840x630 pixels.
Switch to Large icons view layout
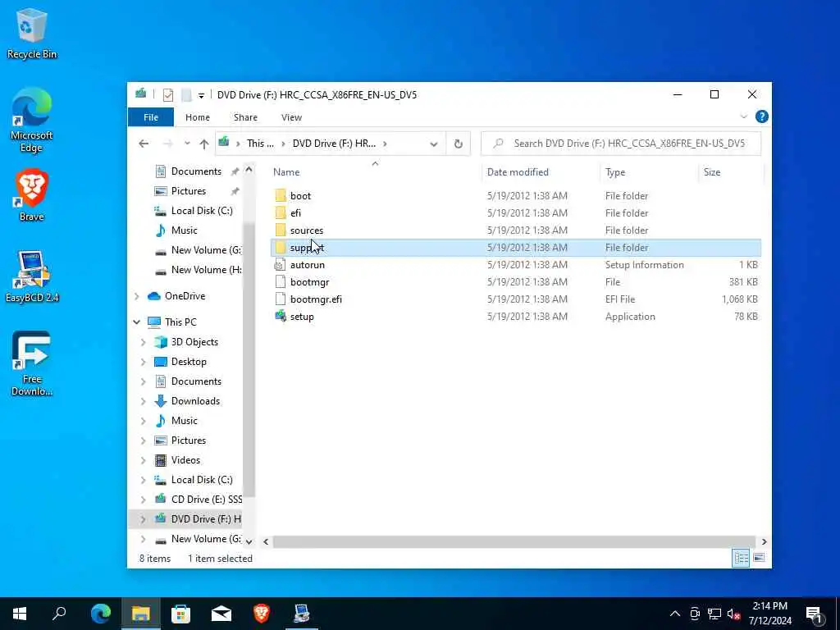pos(759,558)
